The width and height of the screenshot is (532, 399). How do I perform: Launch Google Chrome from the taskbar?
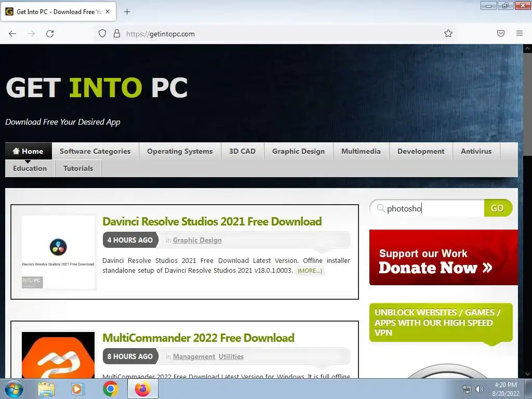coord(110,389)
